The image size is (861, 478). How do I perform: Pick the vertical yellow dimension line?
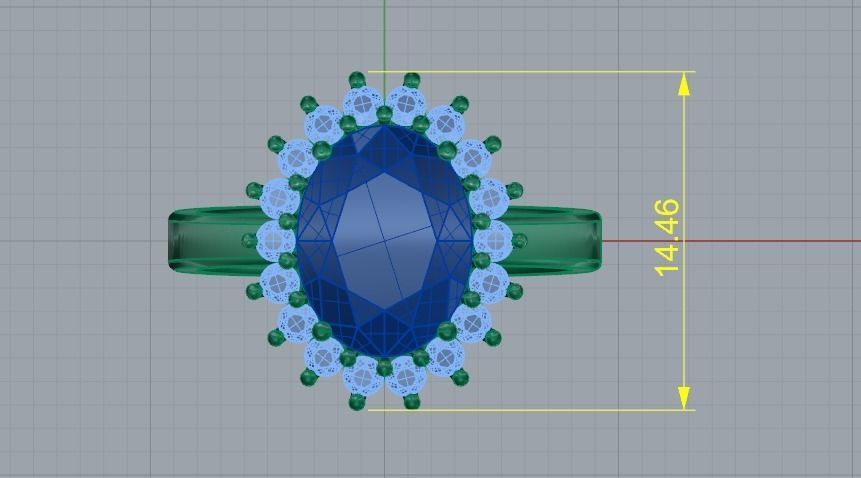(684, 240)
